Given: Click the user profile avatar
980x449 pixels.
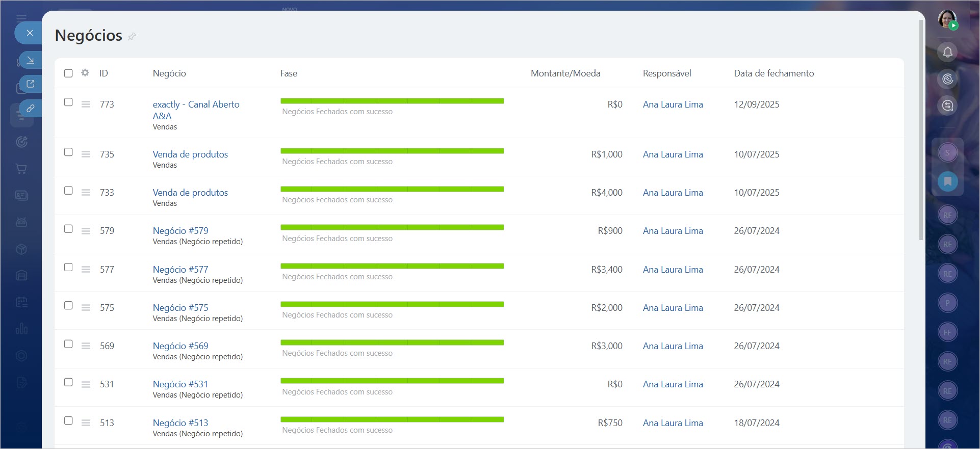Looking at the screenshot, I should pos(947,19).
